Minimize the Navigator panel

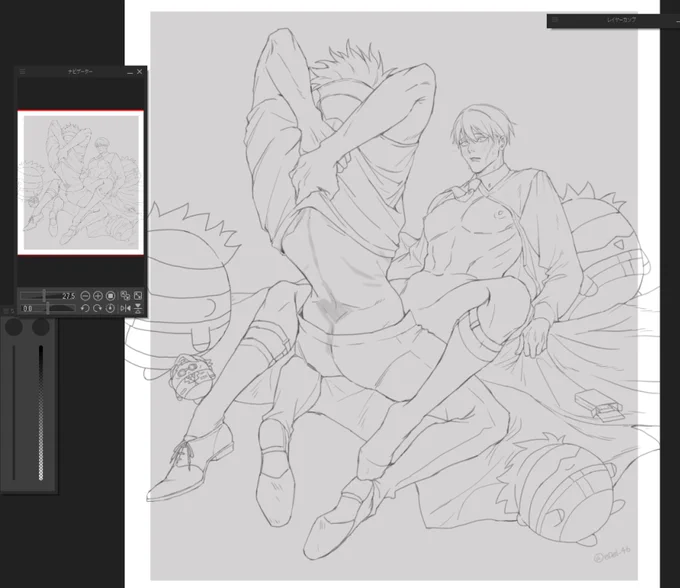point(130,72)
